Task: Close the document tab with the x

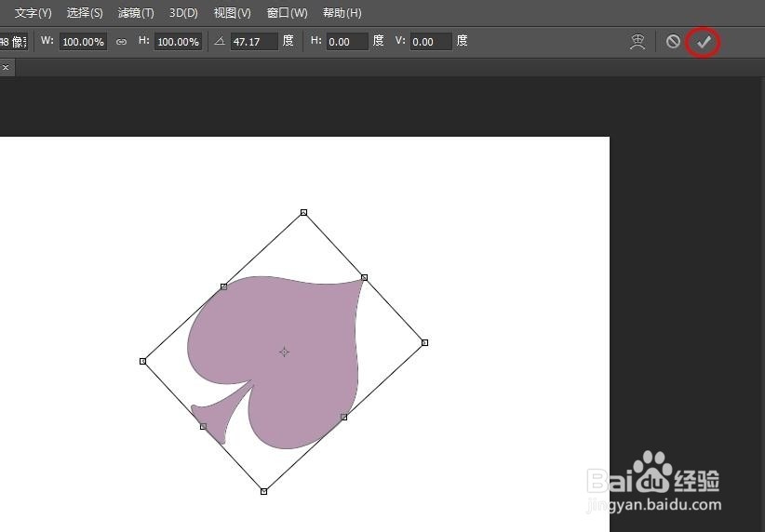Action: click(x=6, y=67)
